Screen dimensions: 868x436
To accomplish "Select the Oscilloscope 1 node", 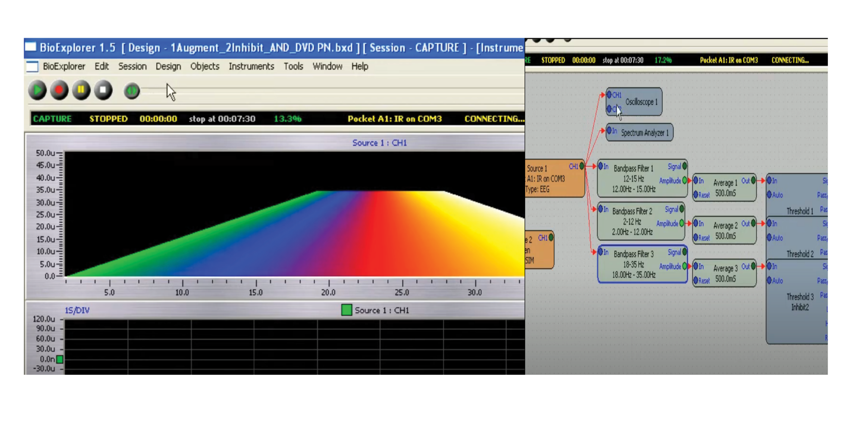I will [641, 102].
